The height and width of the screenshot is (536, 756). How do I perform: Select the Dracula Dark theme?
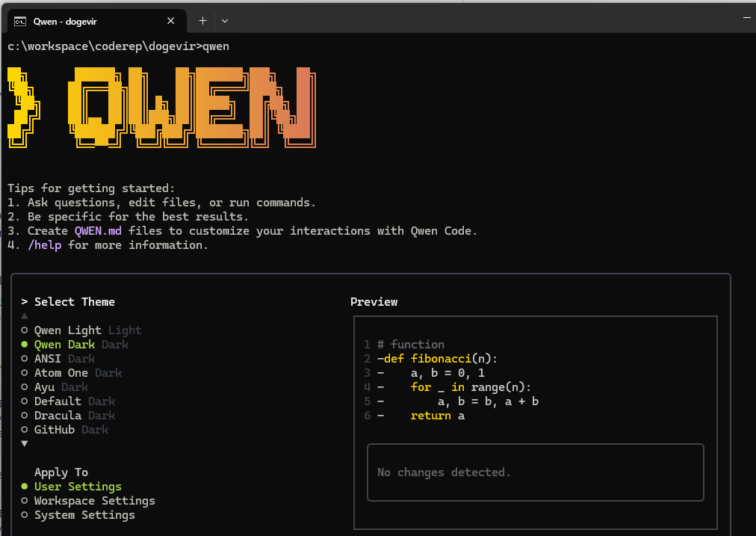pos(60,415)
